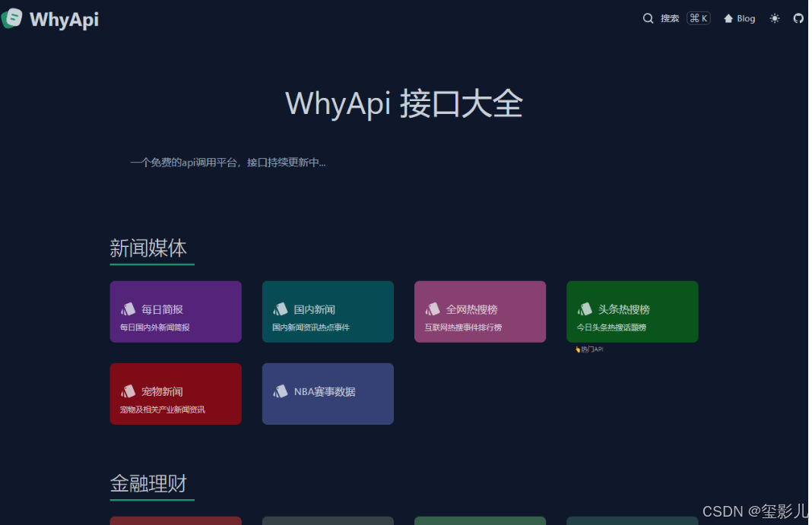Screen dimensions: 812x525
Task: Click the icon on the 头条热搜榜 card
Action: 585,308
